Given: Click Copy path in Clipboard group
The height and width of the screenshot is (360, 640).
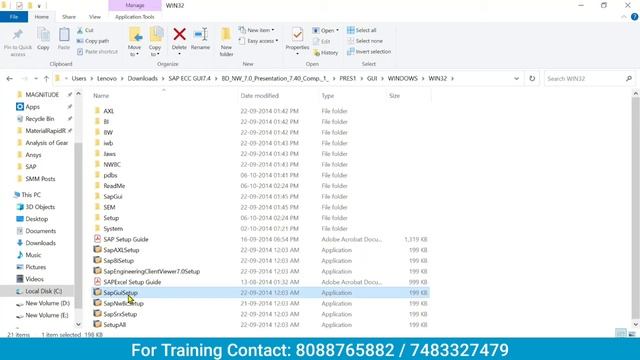Looking at the screenshot, I should point(93,41).
